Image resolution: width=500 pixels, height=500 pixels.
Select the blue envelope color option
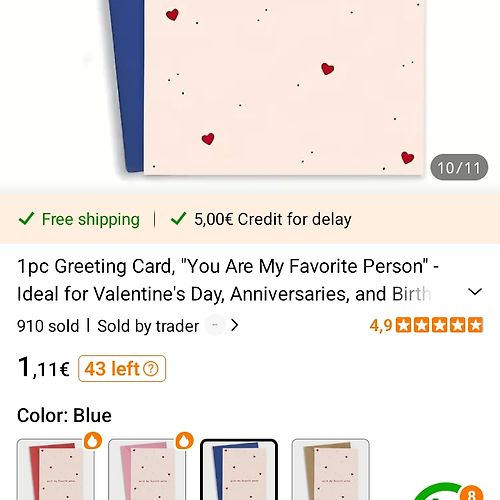point(239,469)
